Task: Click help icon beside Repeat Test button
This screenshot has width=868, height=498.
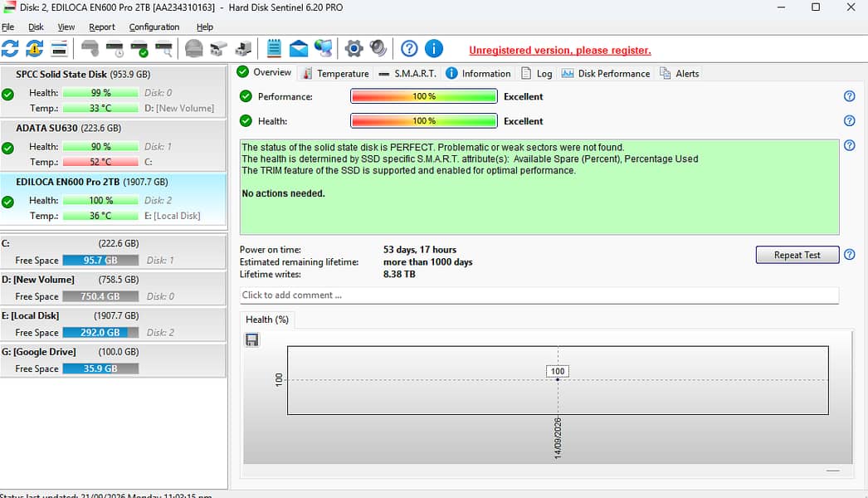Action: [x=849, y=255]
